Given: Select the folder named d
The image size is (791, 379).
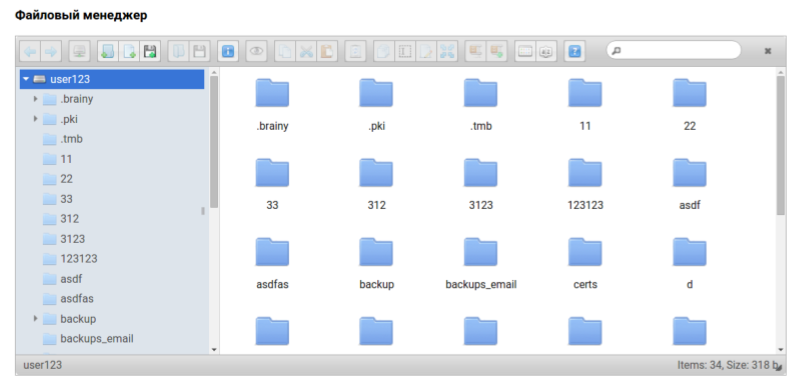Looking at the screenshot, I should click(690, 252).
